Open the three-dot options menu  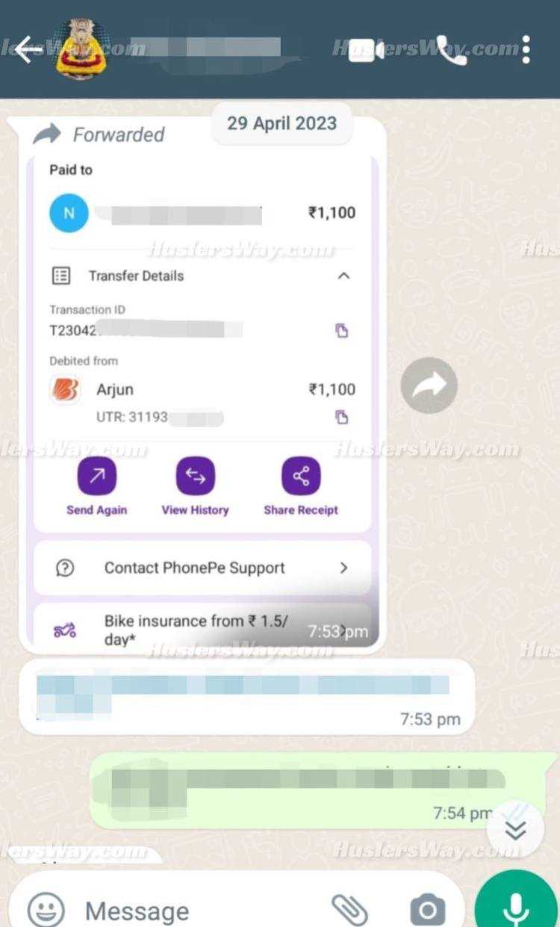[x=526, y=50]
